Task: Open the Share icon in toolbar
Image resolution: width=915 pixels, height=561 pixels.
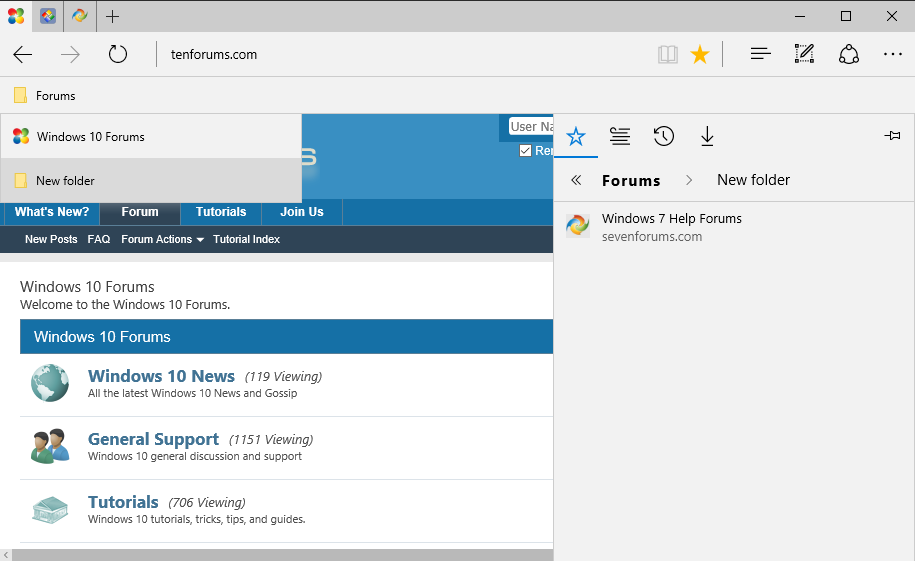Action: pyautogui.click(x=848, y=54)
